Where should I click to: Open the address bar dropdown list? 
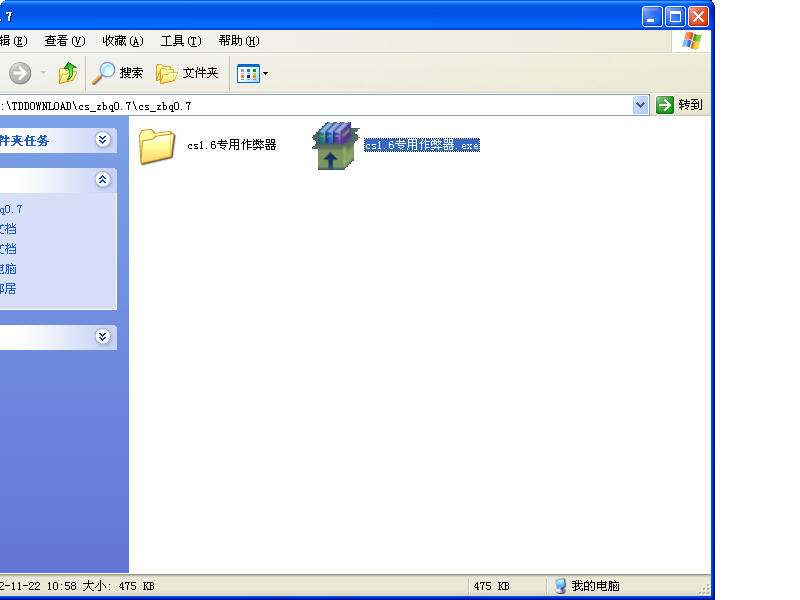(641, 105)
